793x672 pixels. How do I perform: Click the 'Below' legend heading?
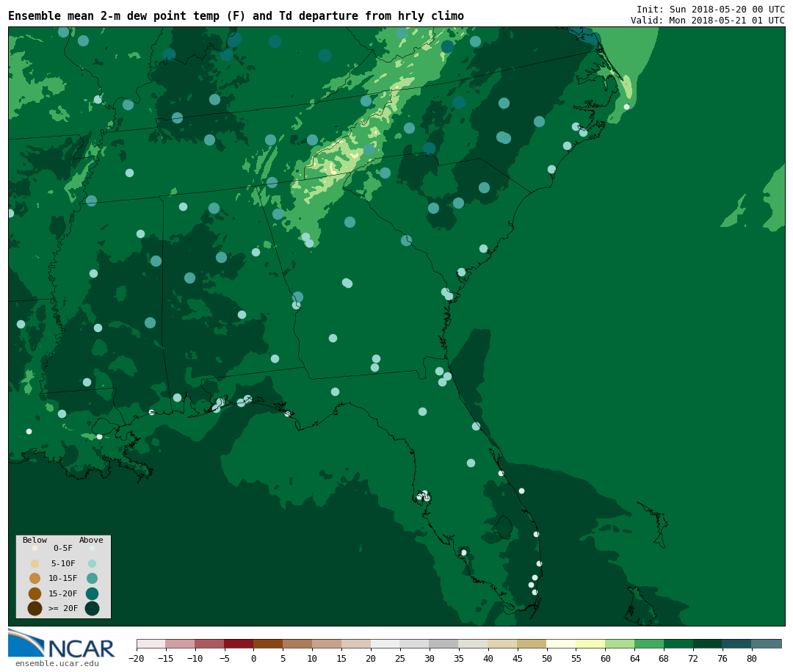click(x=35, y=540)
